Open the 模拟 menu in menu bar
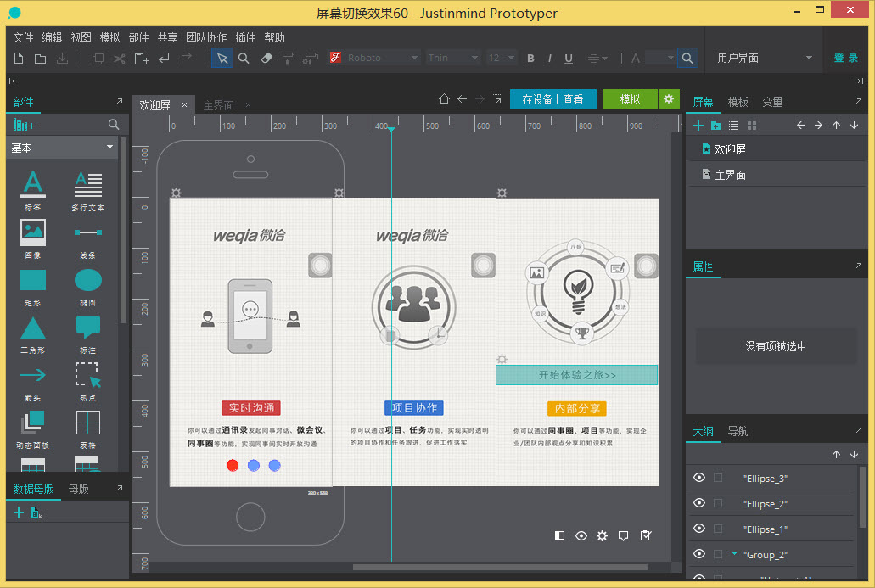 coord(110,37)
